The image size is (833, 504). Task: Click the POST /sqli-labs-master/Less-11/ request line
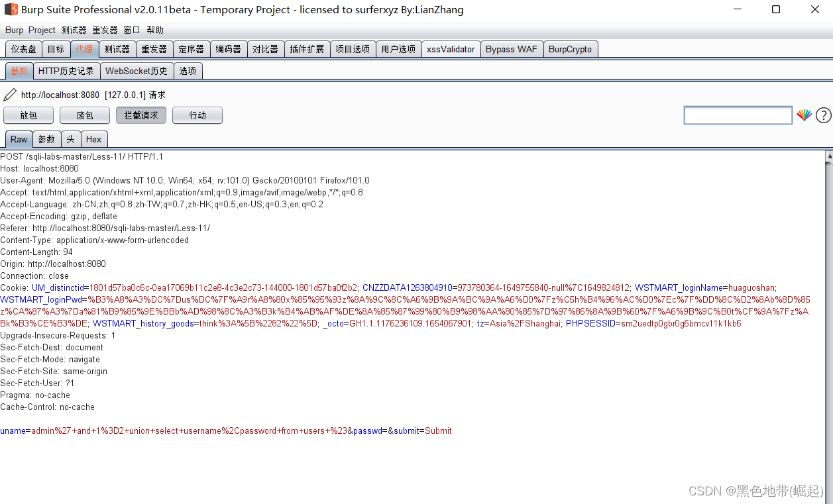(x=82, y=157)
